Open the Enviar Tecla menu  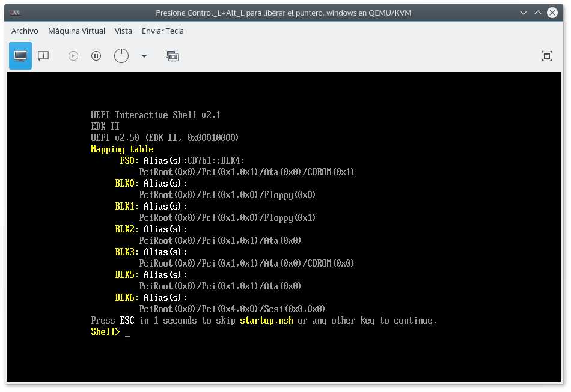(163, 31)
